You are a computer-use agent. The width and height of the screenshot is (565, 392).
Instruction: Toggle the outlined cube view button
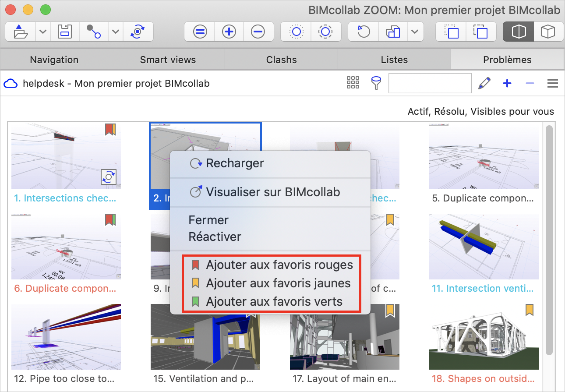[548, 32]
